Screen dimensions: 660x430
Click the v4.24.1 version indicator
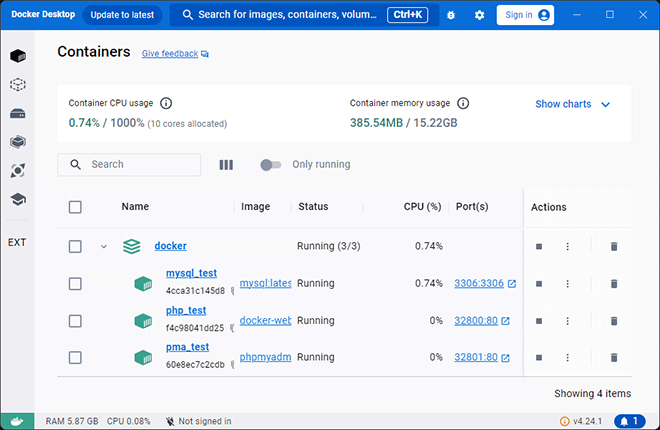[581, 421]
